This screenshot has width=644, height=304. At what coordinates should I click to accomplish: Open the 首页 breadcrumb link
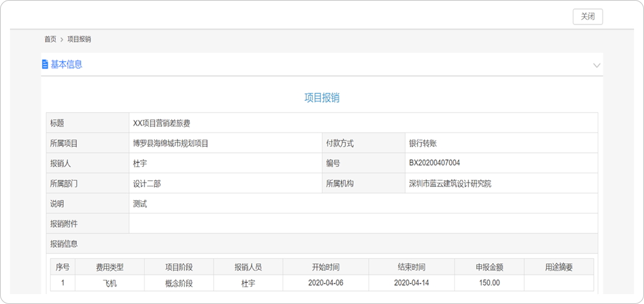click(50, 39)
